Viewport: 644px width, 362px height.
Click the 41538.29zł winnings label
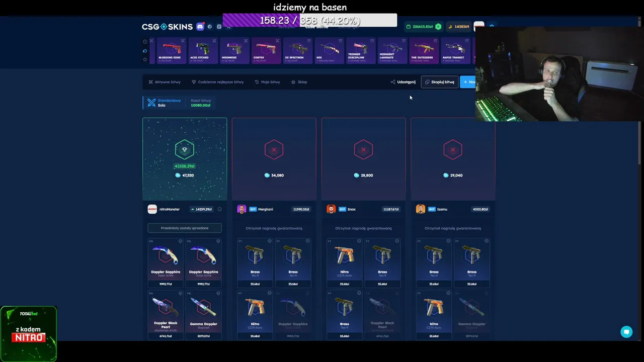coord(185,166)
